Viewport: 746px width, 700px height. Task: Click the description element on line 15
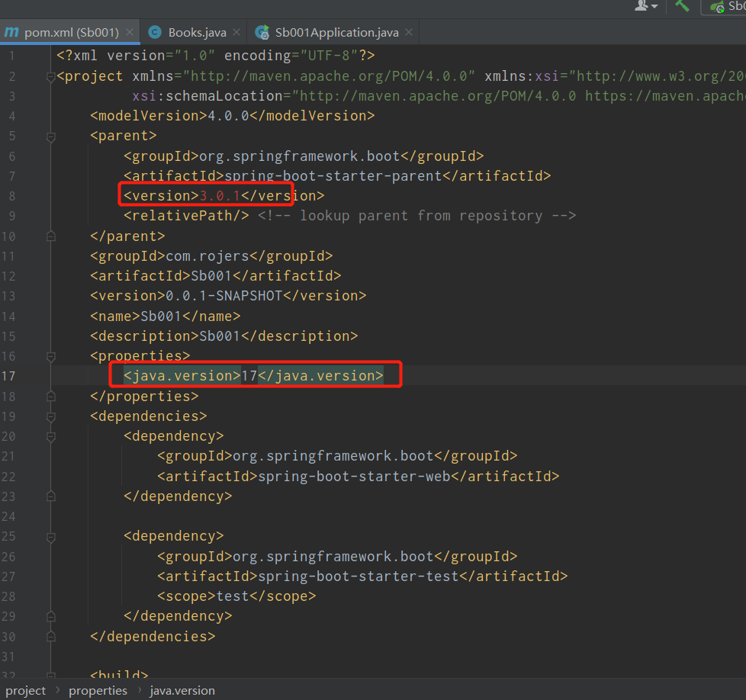click(x=224, y=336)
